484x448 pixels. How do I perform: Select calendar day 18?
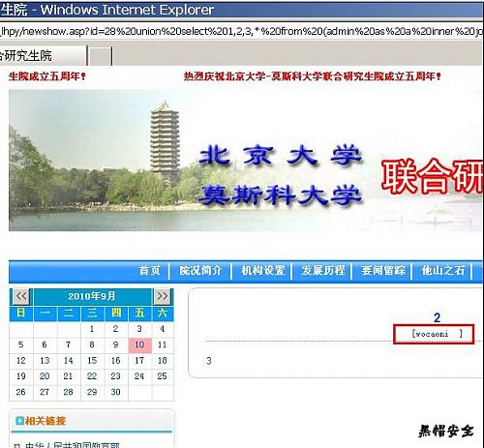point(163,361)
